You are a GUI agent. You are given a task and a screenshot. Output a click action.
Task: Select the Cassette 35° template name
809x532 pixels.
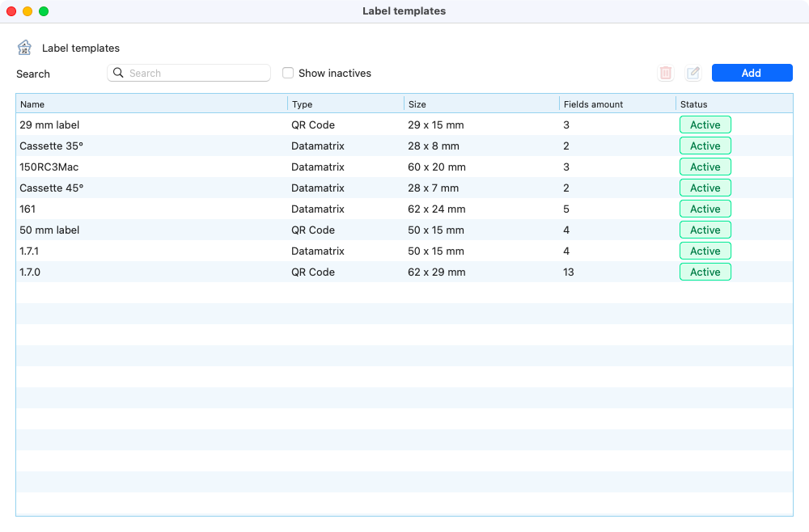[x=51, y=146]
